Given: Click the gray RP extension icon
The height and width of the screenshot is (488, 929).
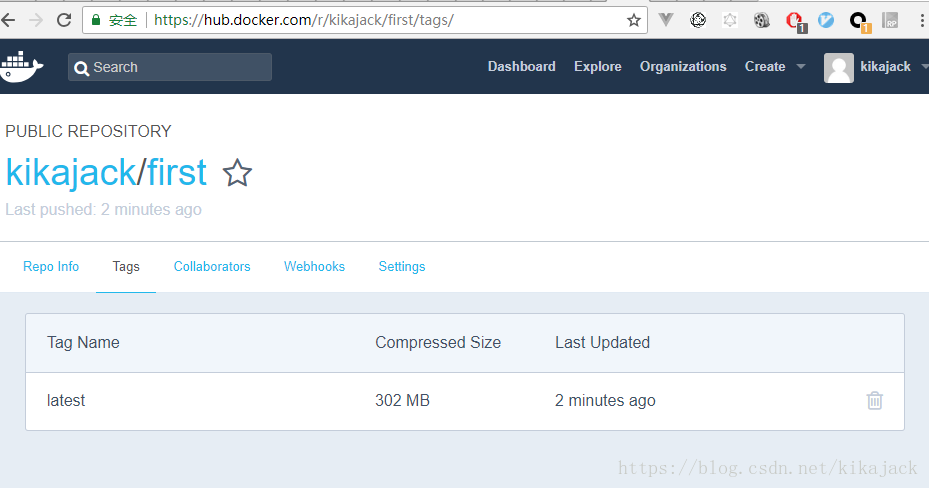Looking at the screenshot, I should tap(890, 21).
